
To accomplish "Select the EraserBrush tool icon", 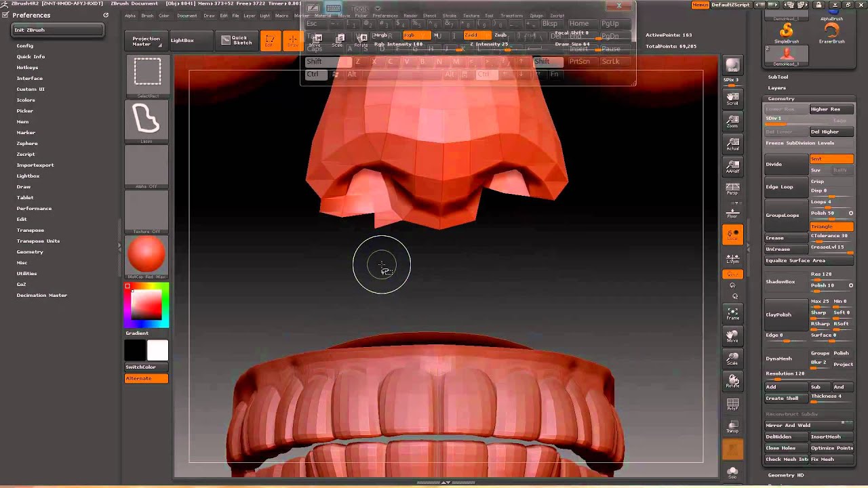I will pos(831,33).
